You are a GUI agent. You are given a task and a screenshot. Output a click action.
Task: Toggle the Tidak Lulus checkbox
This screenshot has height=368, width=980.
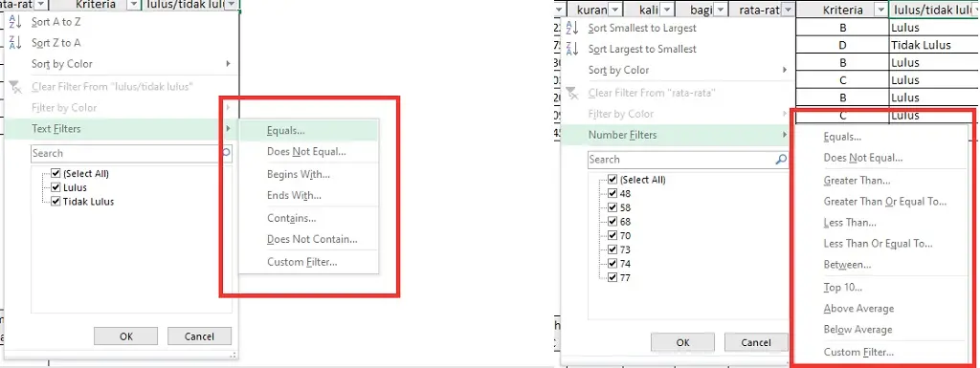pos(56,201)
